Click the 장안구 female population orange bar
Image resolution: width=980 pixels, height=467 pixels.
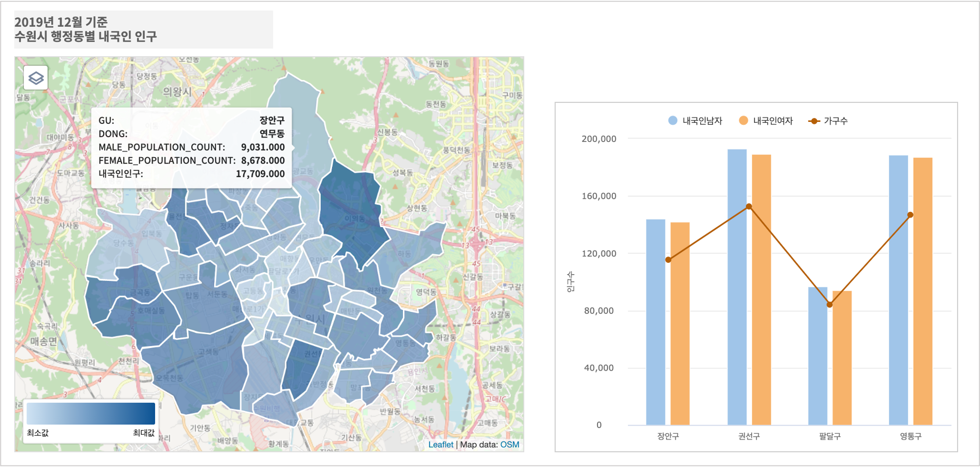coord(680,324)
